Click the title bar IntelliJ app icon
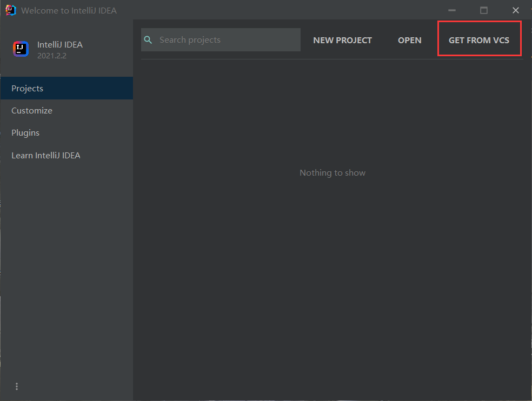 tap(10, 10)
